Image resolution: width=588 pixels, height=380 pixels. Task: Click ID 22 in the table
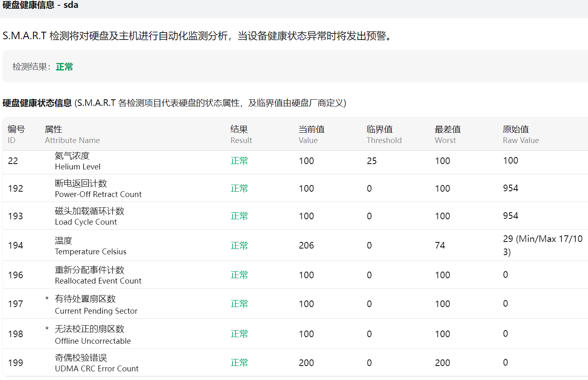tap(13, 161)
